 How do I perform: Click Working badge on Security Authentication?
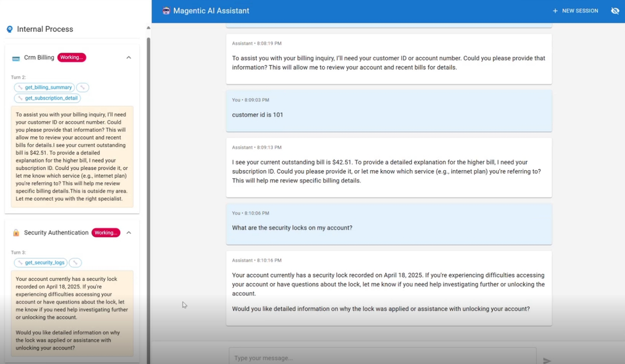point(106,233)
